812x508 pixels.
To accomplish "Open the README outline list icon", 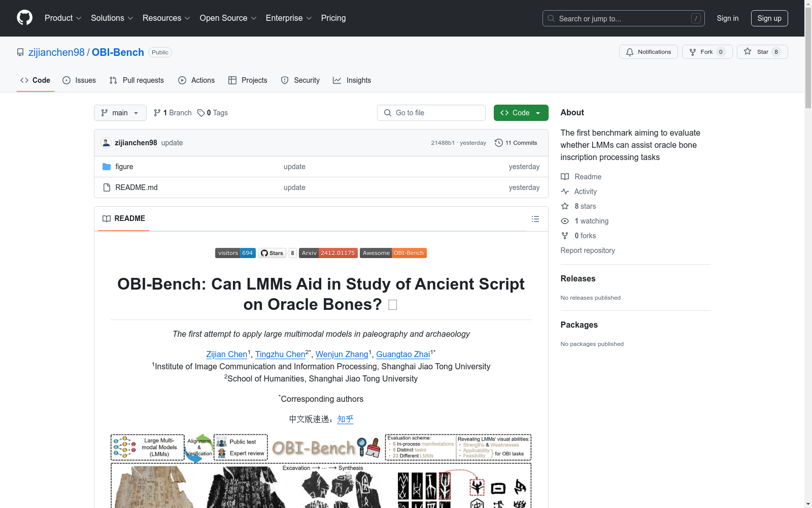I will 535,219.
